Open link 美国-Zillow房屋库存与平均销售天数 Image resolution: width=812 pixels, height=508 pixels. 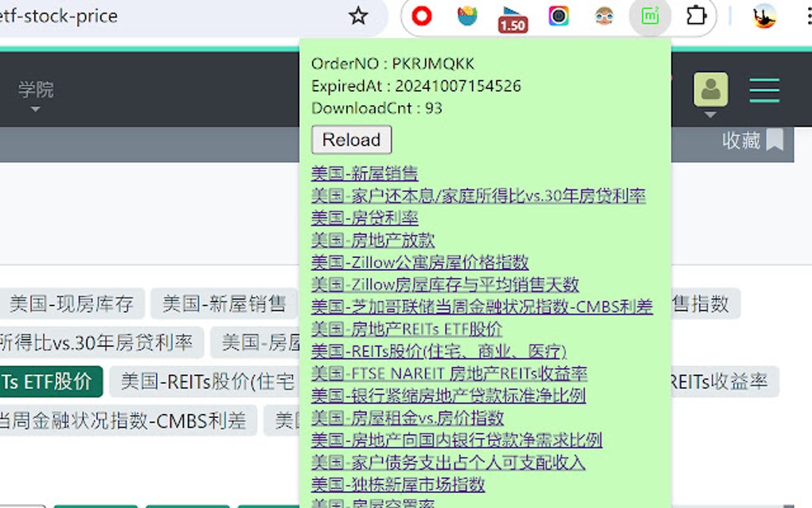(445, 284)
